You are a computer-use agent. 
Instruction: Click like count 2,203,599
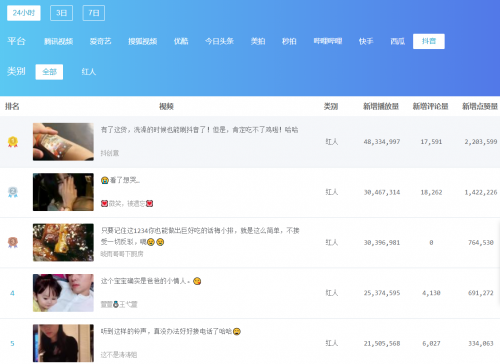pos(481,142)
